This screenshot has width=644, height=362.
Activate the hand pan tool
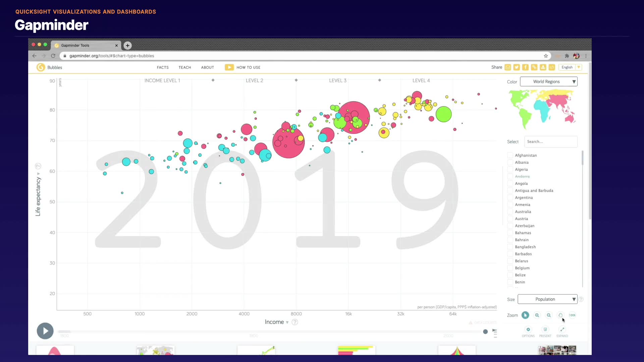[560, 315]
